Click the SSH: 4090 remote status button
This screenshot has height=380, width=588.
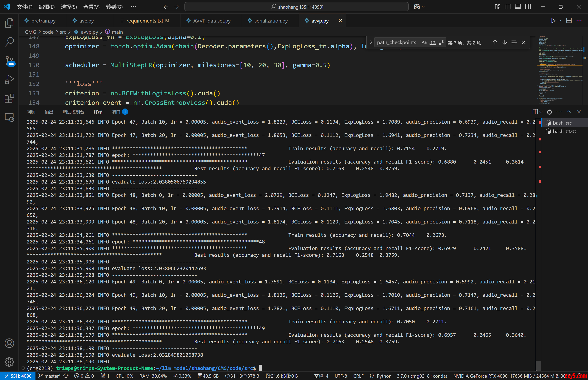[18, 376]
